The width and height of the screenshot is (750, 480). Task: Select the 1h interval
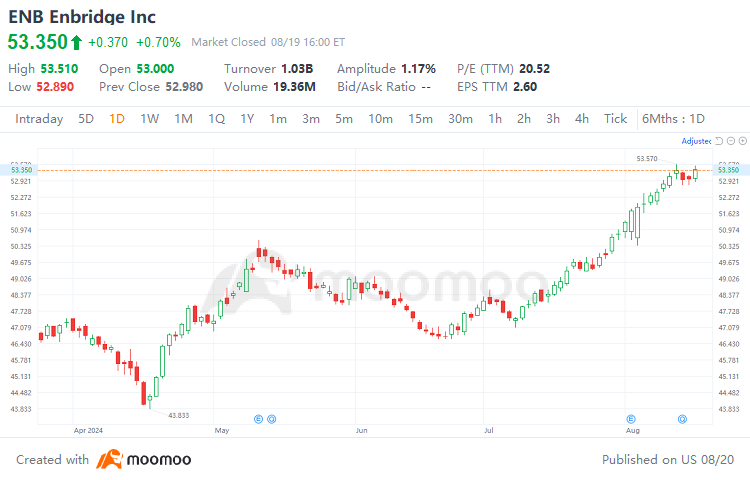pyautogui.click(x=495, y=119)
